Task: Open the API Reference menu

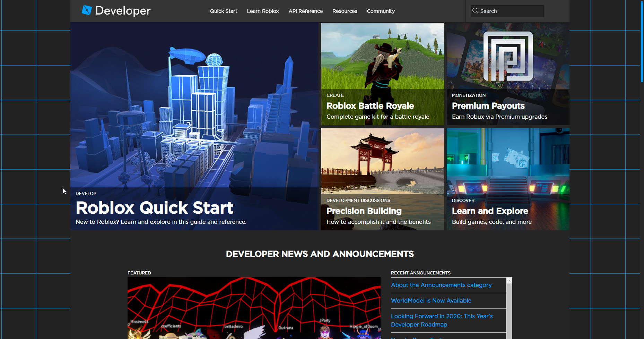Action: 306,11
